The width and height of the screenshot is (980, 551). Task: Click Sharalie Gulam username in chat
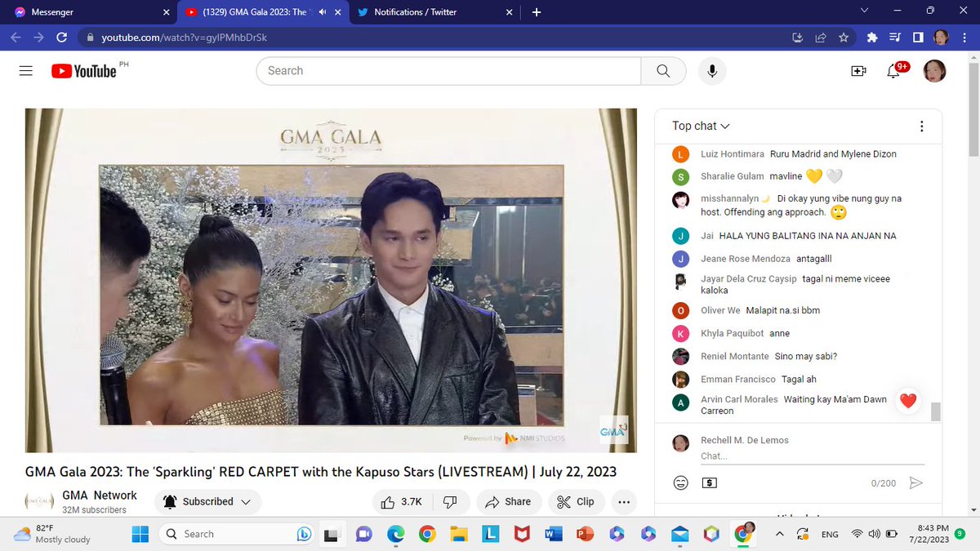(x=733, y=176)
